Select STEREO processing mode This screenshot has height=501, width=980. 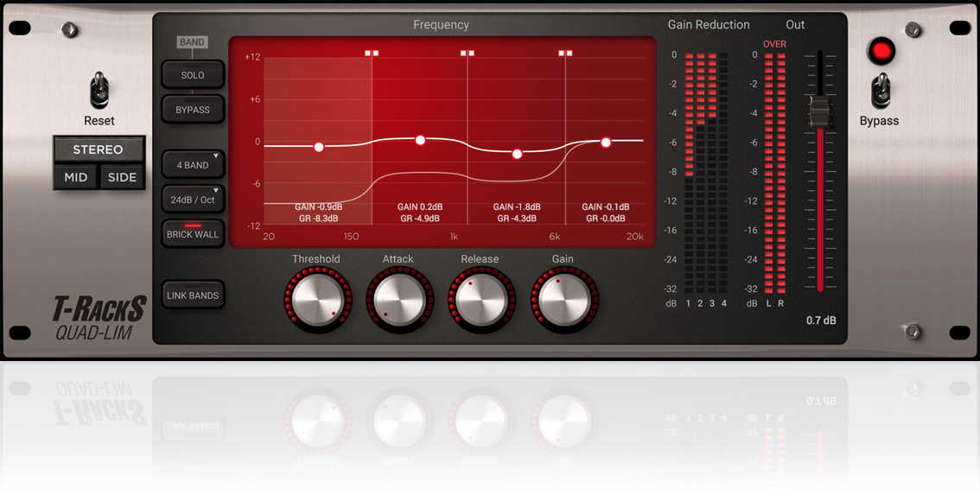point(99,150)
